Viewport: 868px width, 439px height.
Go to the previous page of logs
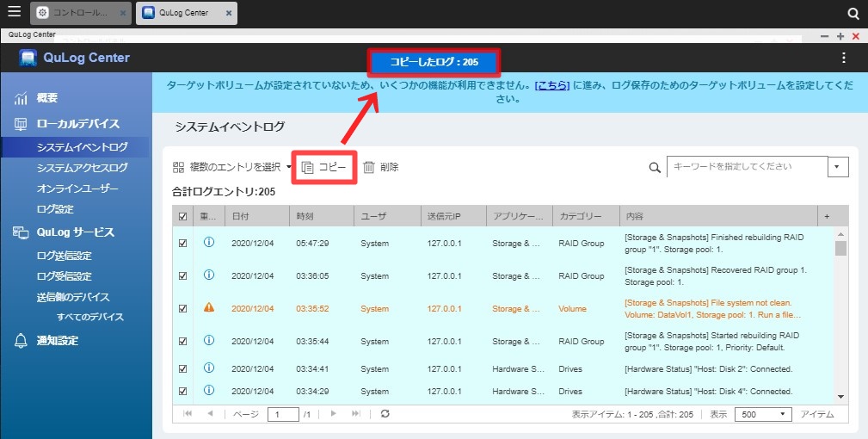pyautogui.click(x=211, y=413)
